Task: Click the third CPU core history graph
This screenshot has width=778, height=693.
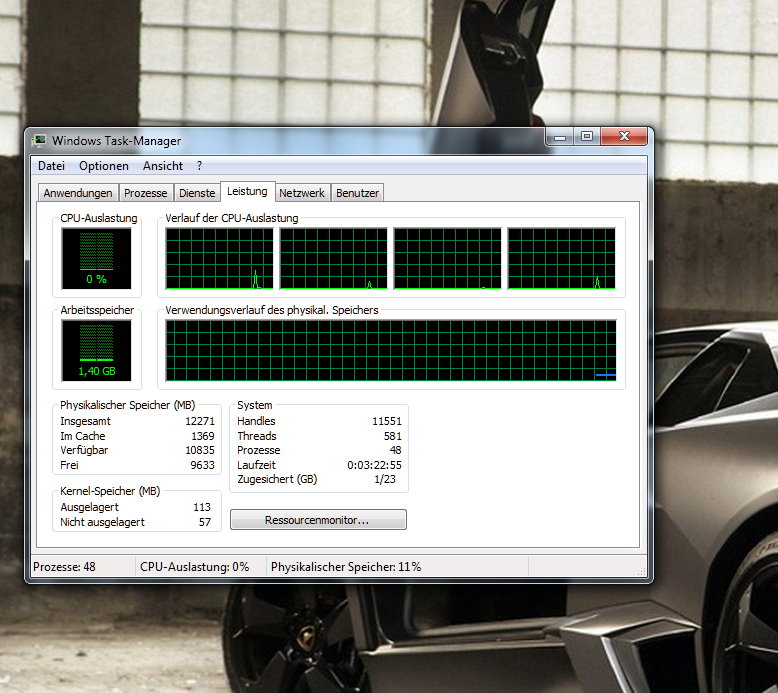Action: 448,258
